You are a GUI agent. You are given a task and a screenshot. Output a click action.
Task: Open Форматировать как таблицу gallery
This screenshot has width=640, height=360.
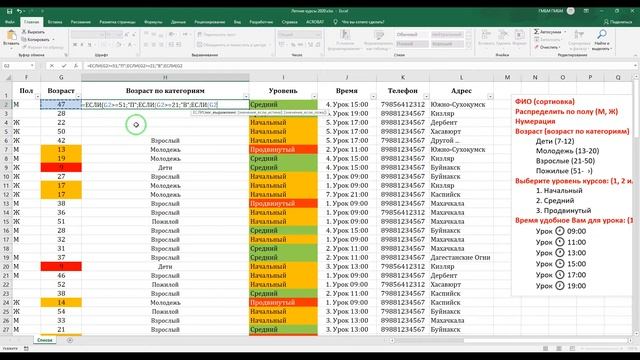click(x=378, y=40)
